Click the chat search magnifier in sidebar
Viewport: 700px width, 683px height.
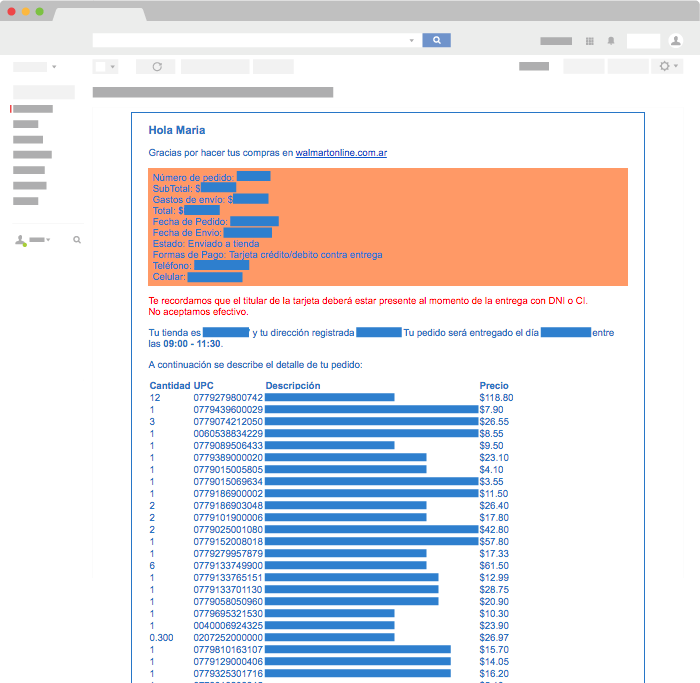(x=77, y=240)
